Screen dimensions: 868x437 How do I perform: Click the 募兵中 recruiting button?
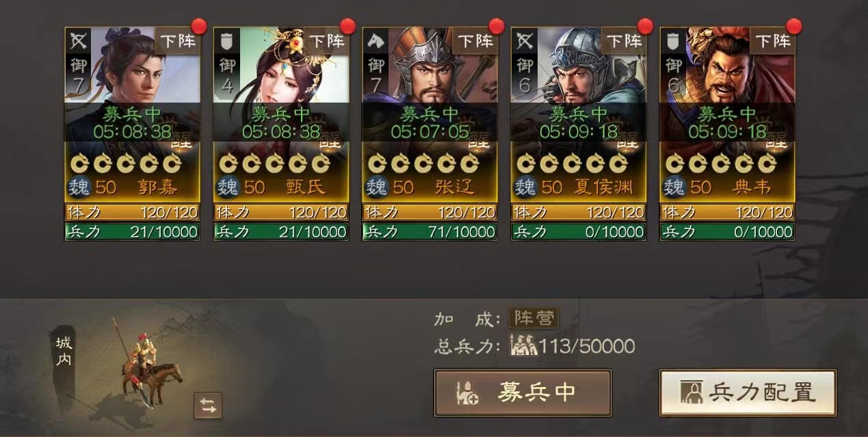[523, 393]
